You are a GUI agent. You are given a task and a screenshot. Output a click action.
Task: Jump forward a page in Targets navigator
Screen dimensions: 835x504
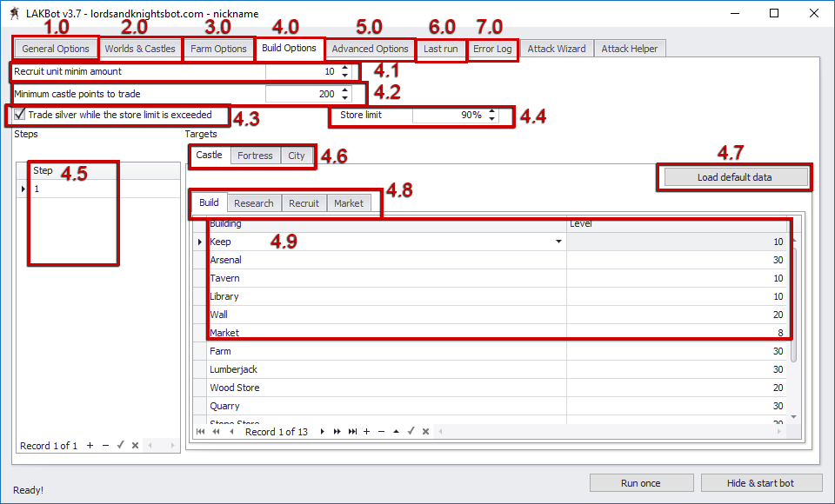pyautogui.click(x=337, y=432)
